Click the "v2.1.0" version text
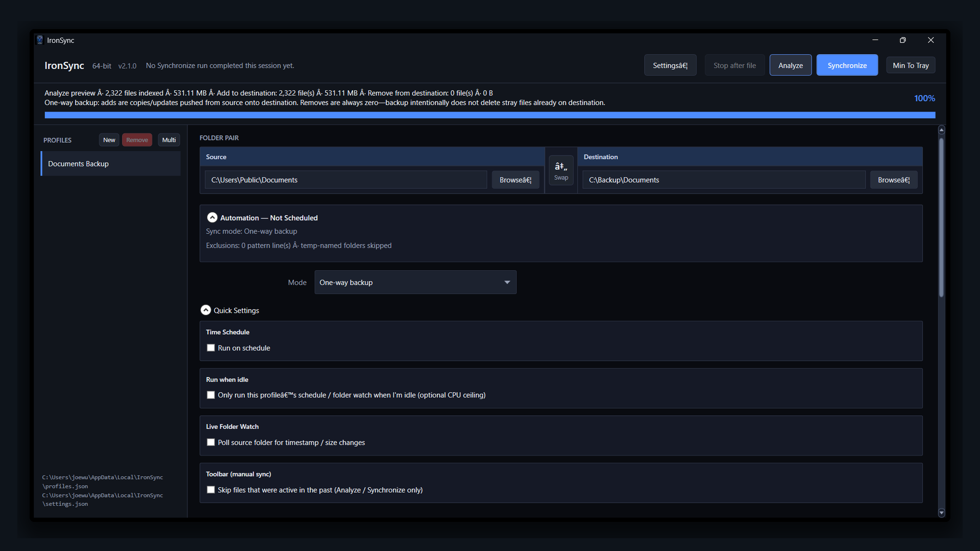This screenshot has height=551, width=980. [127, 66]
